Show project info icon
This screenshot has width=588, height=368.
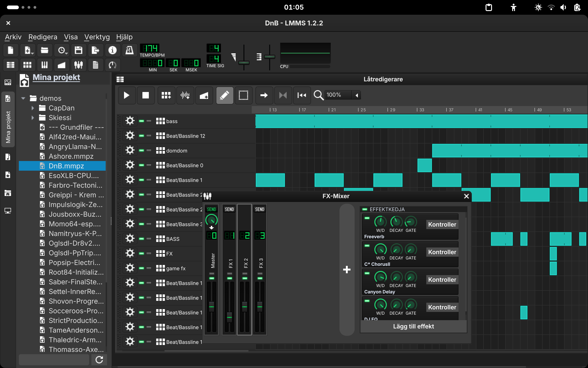click(113, 50)
